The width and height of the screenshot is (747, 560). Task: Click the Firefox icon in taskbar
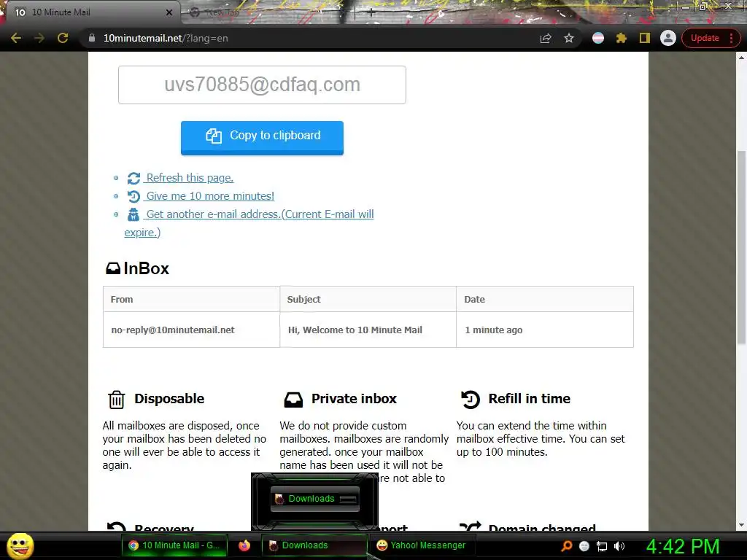(x=244, y=545)
